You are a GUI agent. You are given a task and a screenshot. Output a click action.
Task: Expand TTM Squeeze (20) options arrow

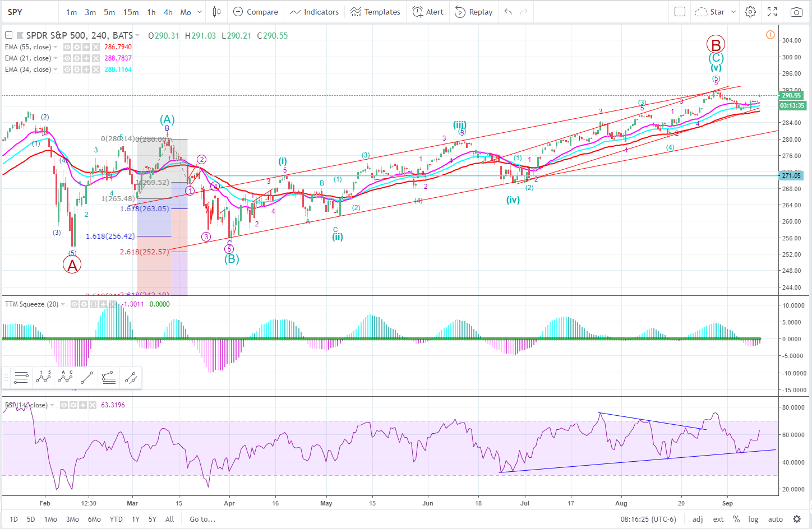point(63,304)
